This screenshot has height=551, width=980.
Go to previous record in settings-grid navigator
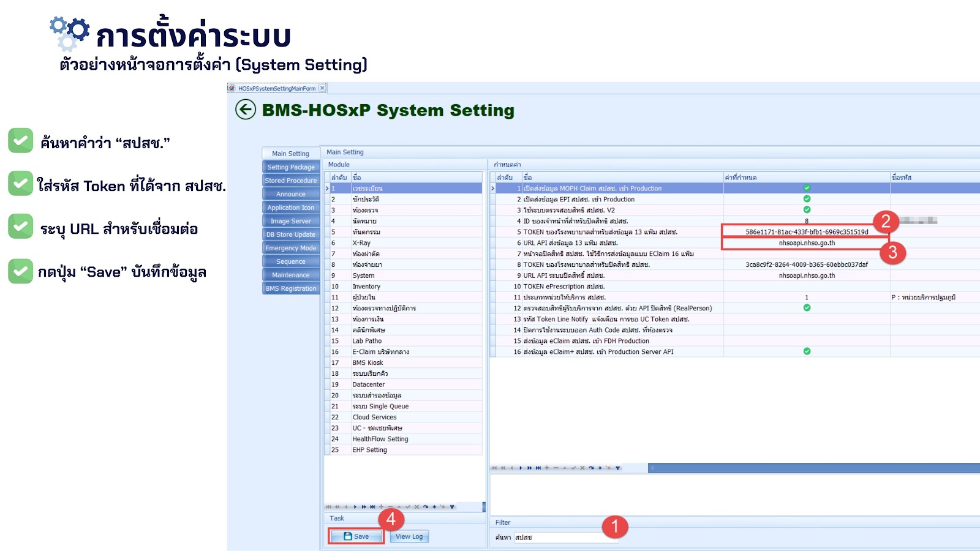[x=512, y=468]
